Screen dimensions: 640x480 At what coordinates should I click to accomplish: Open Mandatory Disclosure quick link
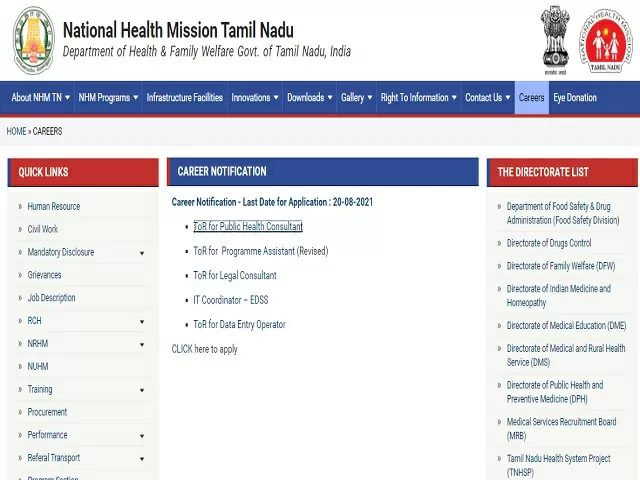pos(61,252)
